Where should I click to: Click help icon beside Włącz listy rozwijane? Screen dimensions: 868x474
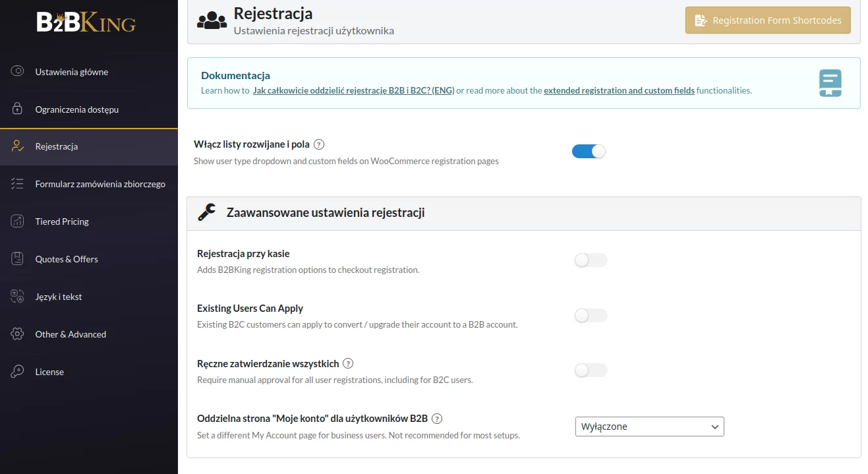pyautogui.click(x=319, y=144)
